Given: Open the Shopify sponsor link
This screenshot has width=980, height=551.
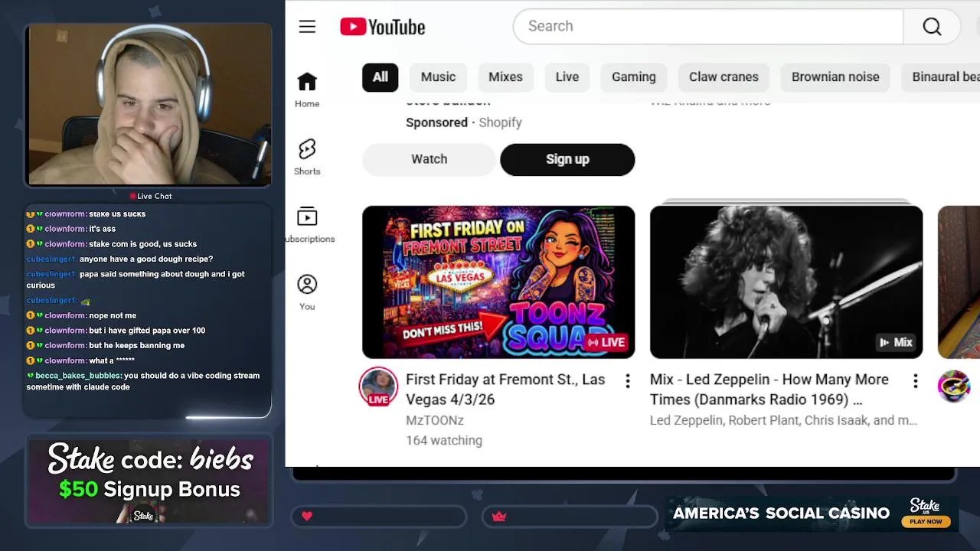Looking at the screenshot, I should (x=500, y=122).
